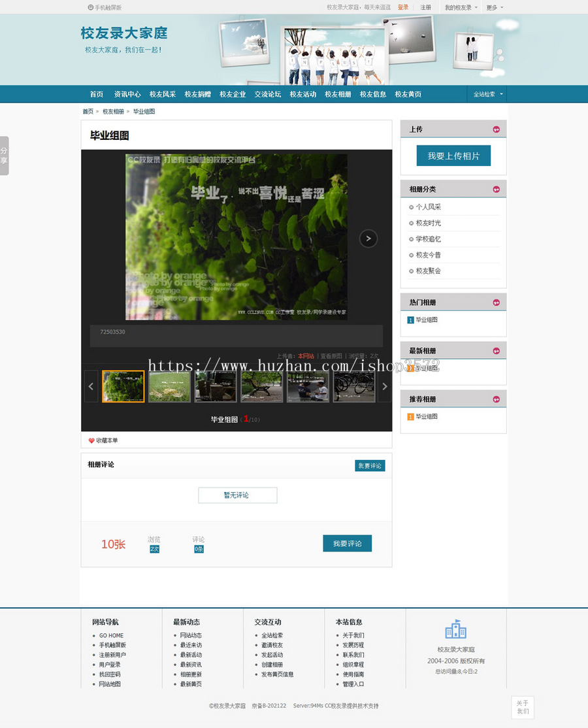The image size is (588, 728).
Task: Click the school building icon in the footer
Action: (x=456, y=630)
